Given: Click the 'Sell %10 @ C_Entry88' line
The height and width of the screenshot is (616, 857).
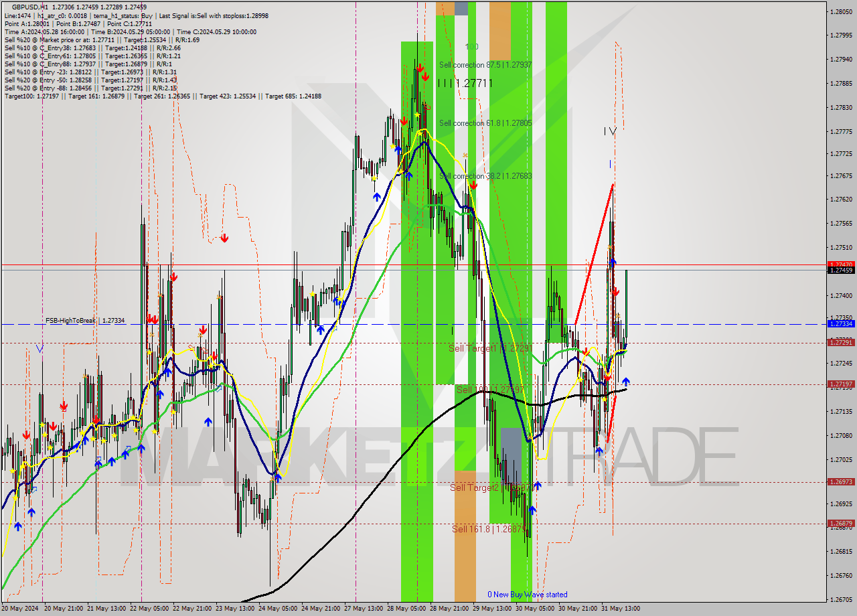Looking at the screenshot, I should click(x=88, y=64).
